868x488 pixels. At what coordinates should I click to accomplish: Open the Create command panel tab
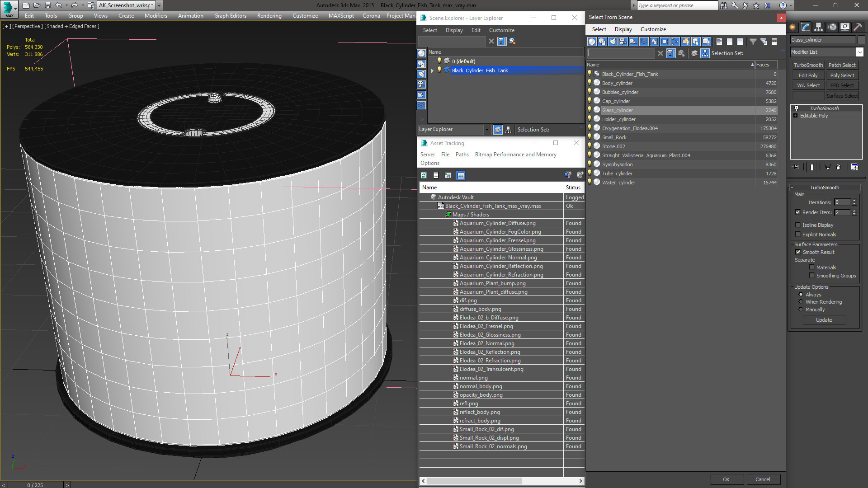793,27
